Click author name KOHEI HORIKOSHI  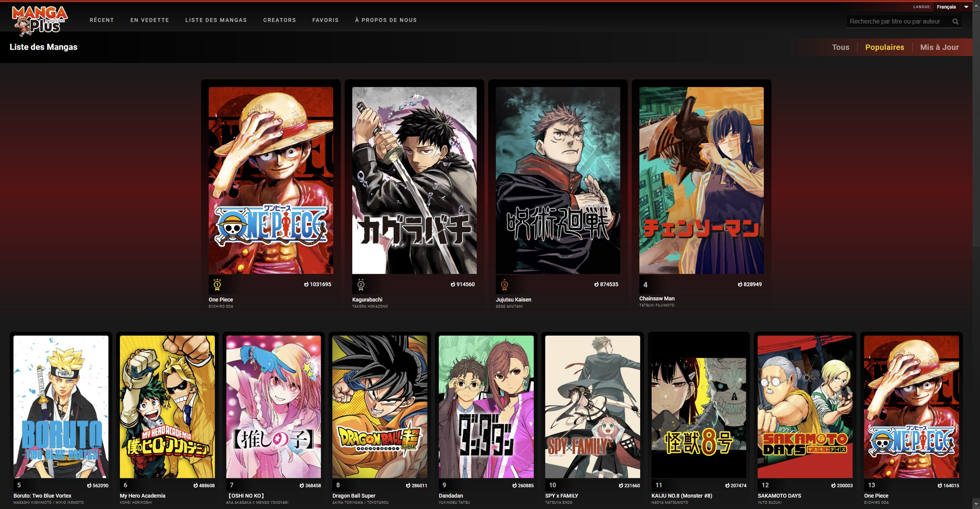click(x=136, y=502)
